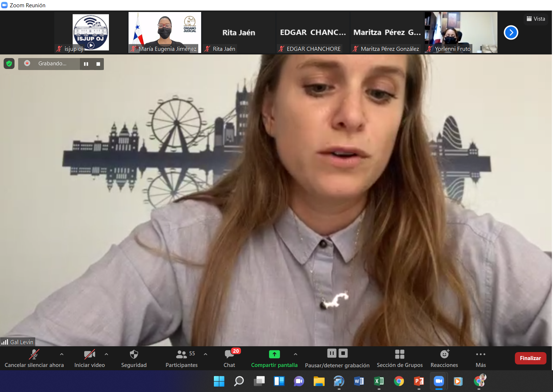Click the red Grabando recording indicator

(x=27, y=63)
